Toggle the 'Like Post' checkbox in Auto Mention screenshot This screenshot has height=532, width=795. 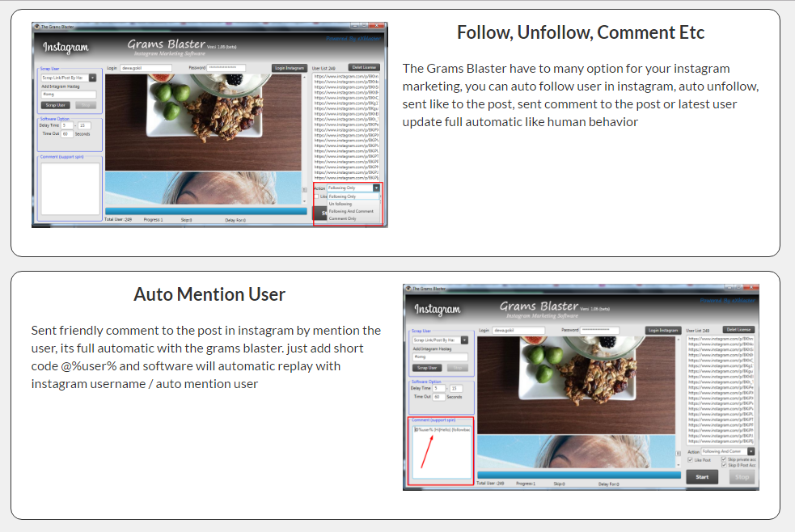pos(690,460)
